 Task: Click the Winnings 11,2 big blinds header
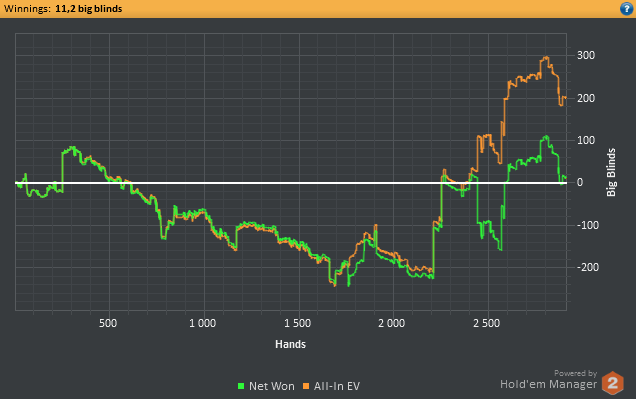[63, 9]
